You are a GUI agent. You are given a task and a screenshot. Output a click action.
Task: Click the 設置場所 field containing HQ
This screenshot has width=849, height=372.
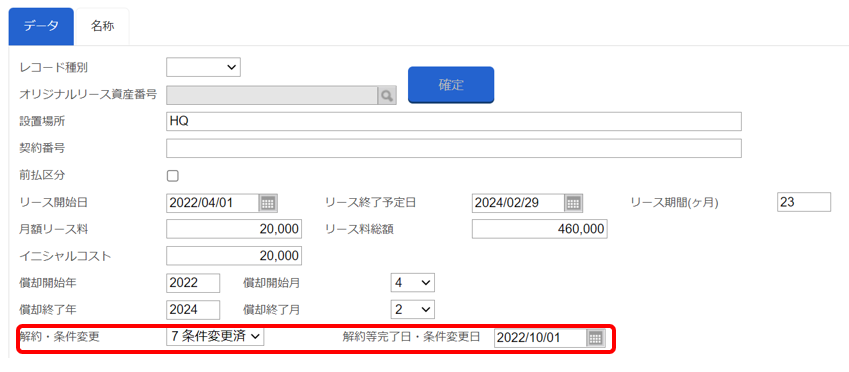point(454,122)
